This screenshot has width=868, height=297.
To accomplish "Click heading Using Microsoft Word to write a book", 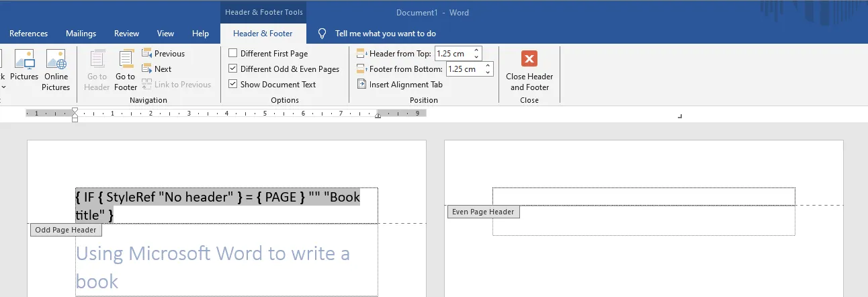I will coord(213,267).
